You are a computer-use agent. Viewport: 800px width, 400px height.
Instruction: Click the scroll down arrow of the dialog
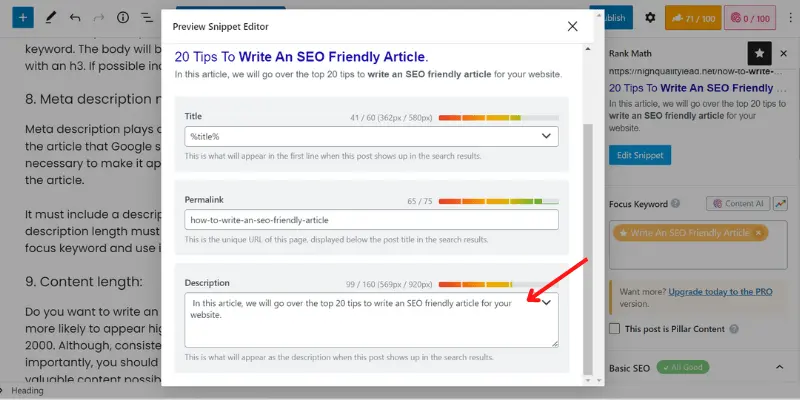point(588,381)
